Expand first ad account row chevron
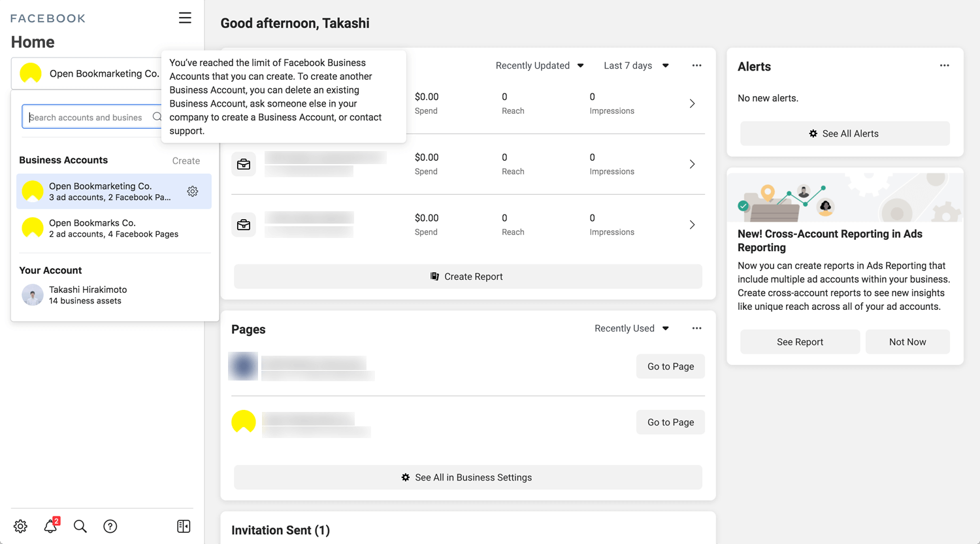 click(693, 103)
